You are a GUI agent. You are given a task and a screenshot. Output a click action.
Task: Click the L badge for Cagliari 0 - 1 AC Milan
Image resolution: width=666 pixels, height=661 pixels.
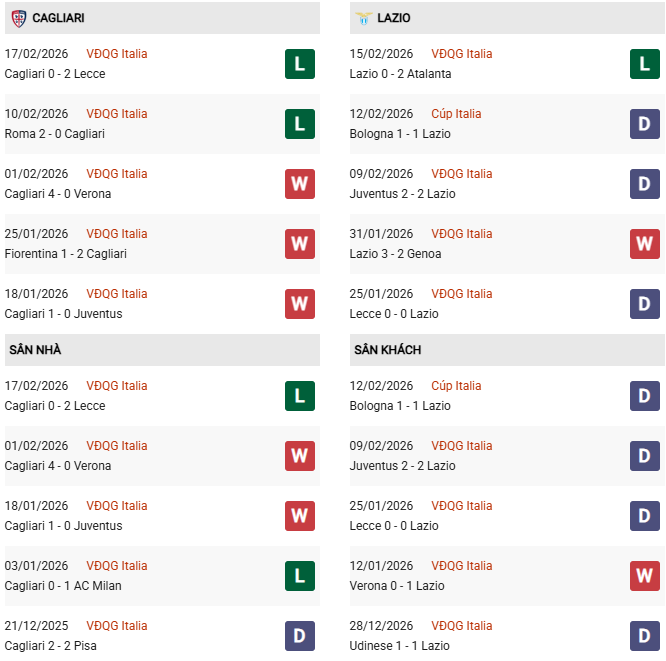299,576
